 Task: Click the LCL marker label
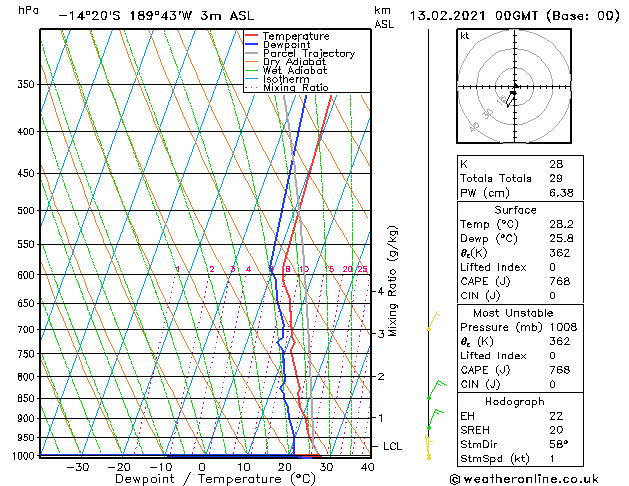point(392,446)
